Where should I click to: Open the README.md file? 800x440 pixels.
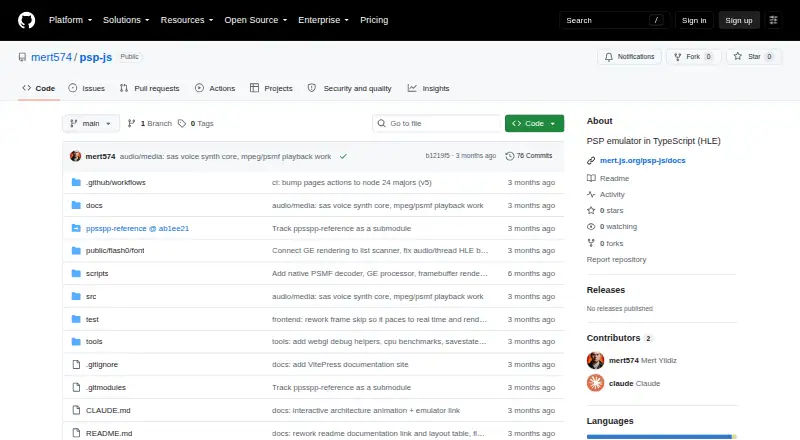pyautogui.click(x=109, y=433)
